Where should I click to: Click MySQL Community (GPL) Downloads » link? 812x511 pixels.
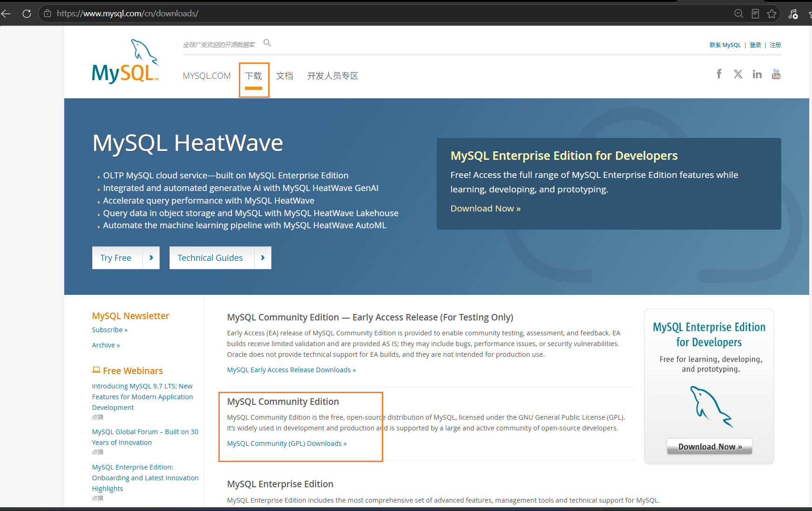pyautogui.click(x=287, y=443)
